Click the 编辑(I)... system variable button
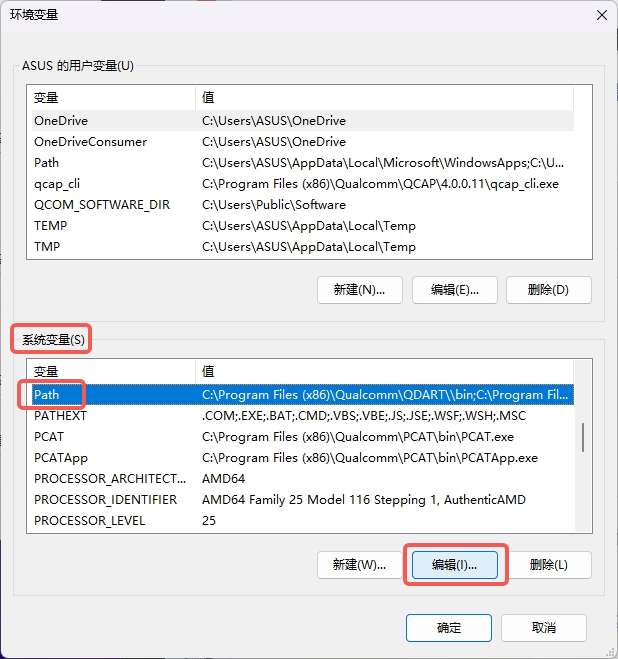The height and width of the screenshot is (659, 618). pos(454,565)
